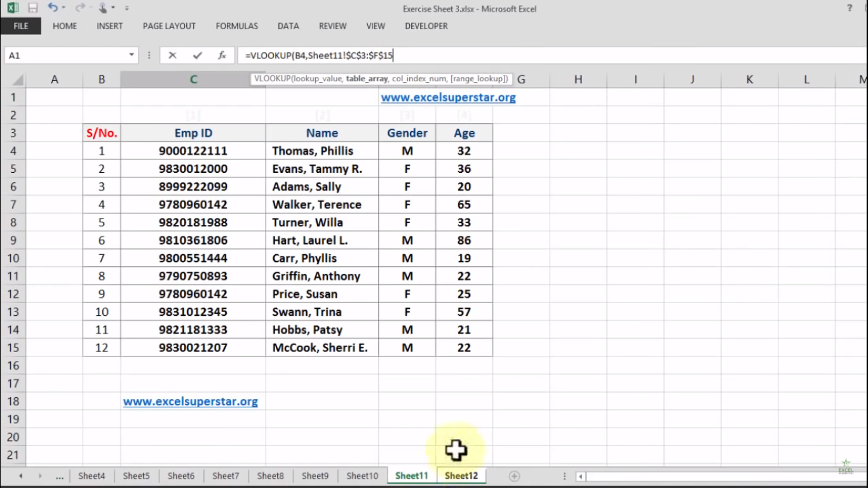Select the Walker, Terence name cell
The width and height of the screenshot is (868, 488).
[x=322, y=205]
